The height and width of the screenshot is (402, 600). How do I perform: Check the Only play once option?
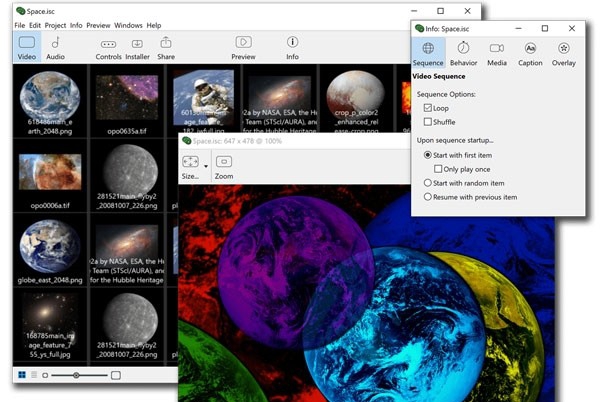[x=439, y=169]
